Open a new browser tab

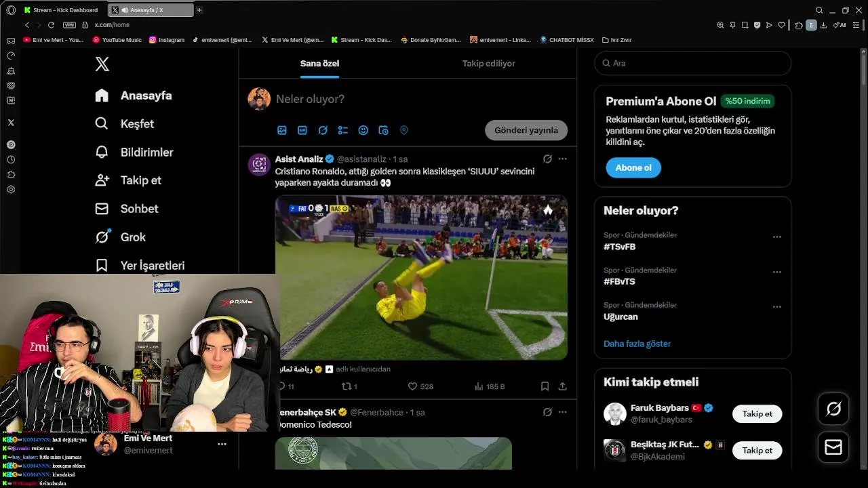199,10
